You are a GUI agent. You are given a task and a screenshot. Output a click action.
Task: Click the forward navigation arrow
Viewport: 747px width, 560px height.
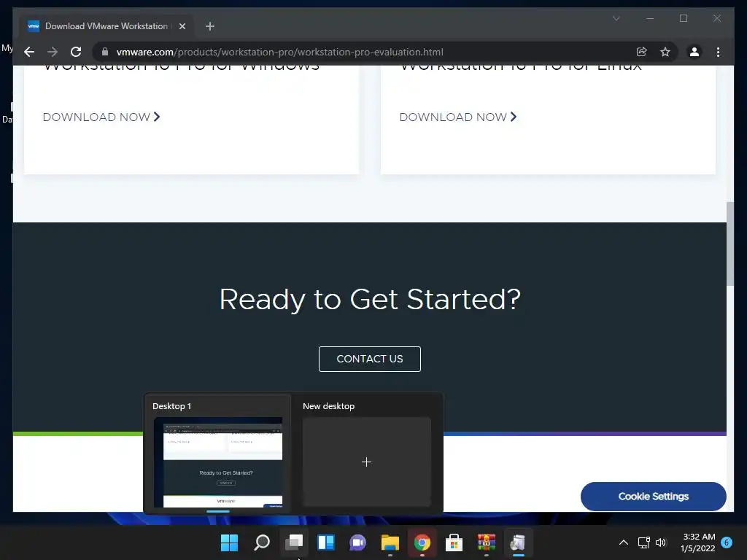[53, 52]
